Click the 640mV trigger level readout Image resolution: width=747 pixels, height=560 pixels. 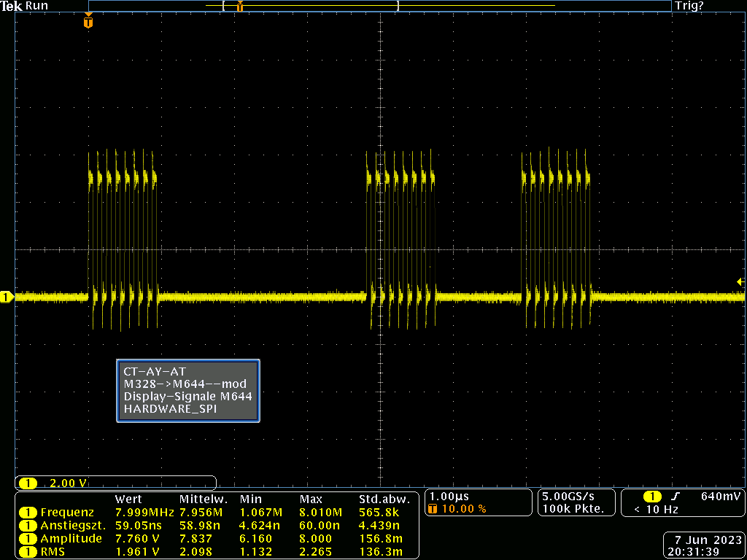click(x=721, y=496)
